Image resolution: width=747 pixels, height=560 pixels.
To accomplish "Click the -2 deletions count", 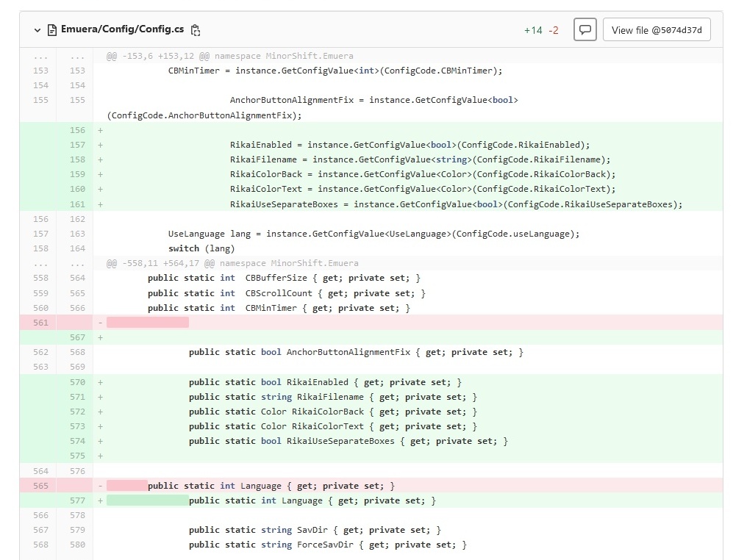I will 554,30.
